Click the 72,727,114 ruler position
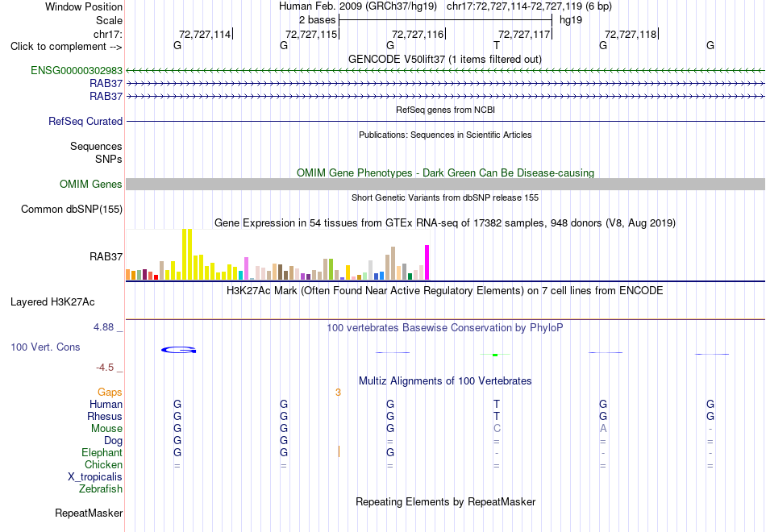The height and width of the screenshot is (532, 766). click(x=205, y=34)
